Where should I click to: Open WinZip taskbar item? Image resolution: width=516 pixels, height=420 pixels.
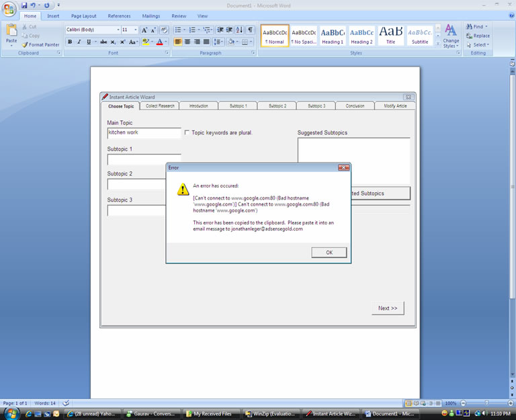tap(271, 414)
